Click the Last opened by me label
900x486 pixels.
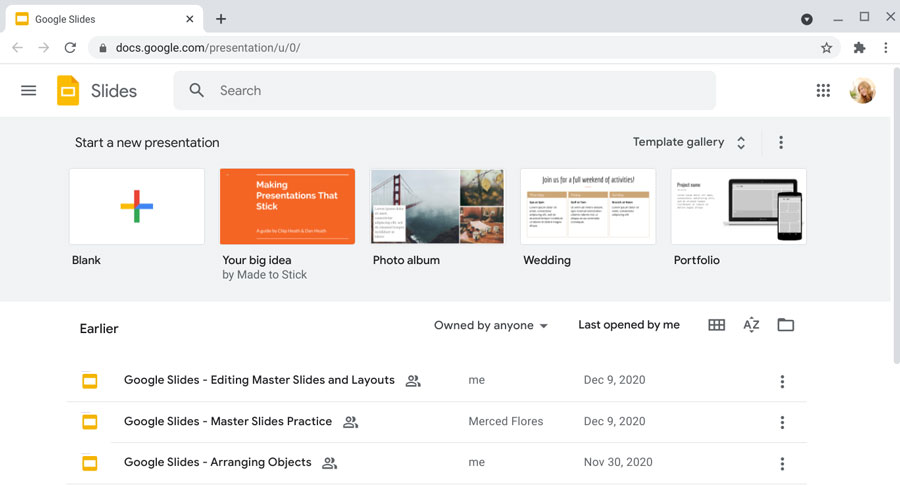click(x=629, y=325)
